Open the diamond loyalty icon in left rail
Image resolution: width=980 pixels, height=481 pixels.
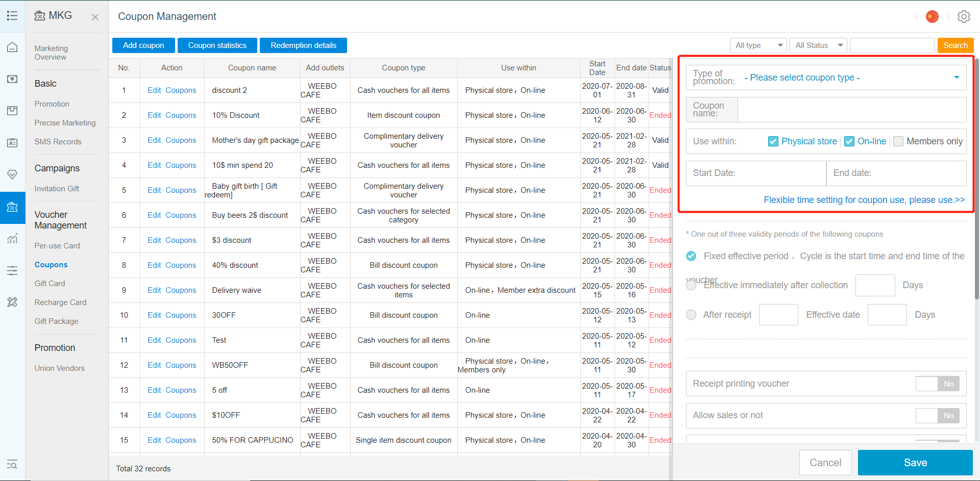12,174
